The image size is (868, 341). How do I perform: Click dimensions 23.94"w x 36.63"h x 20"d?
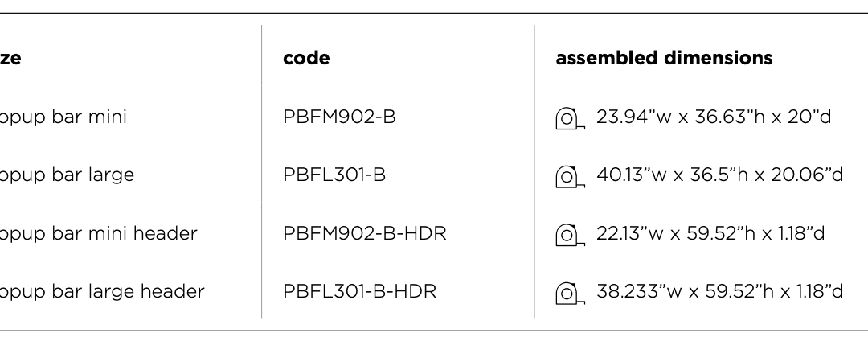point(714,117)
